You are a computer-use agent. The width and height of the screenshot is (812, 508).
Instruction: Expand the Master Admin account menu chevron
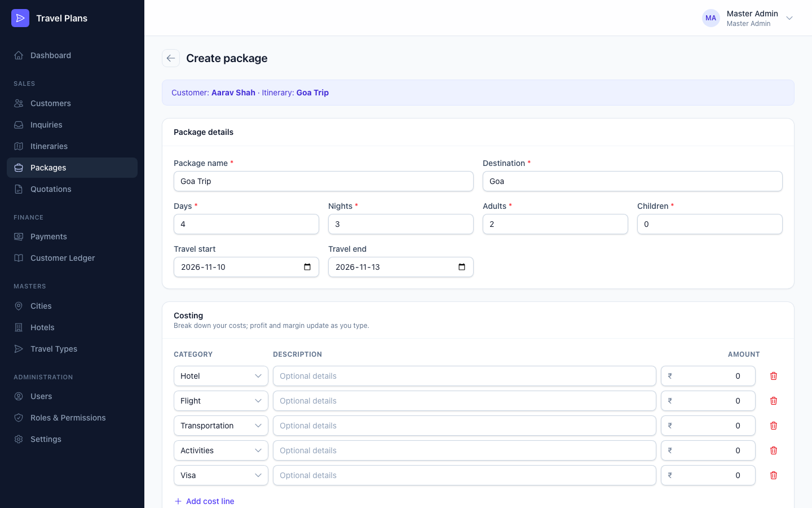(789, 18)
